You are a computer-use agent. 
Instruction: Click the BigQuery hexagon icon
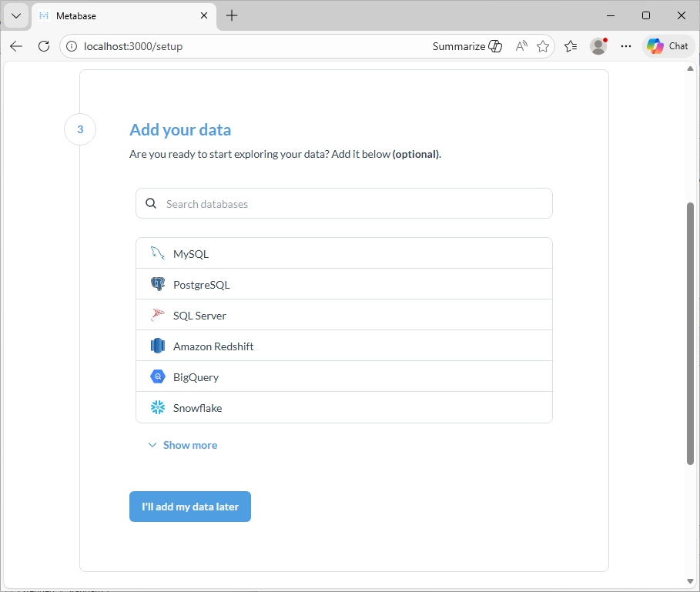158,376
